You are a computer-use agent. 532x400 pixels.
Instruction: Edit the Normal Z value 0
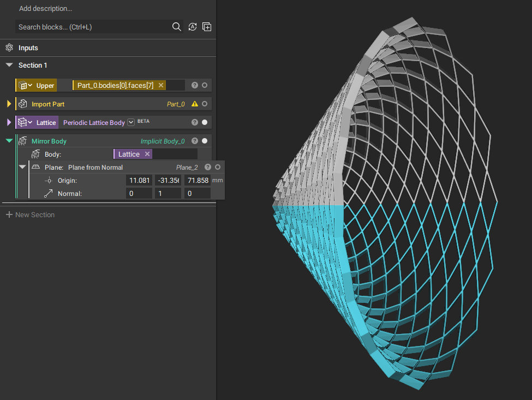tap(198, 193)
